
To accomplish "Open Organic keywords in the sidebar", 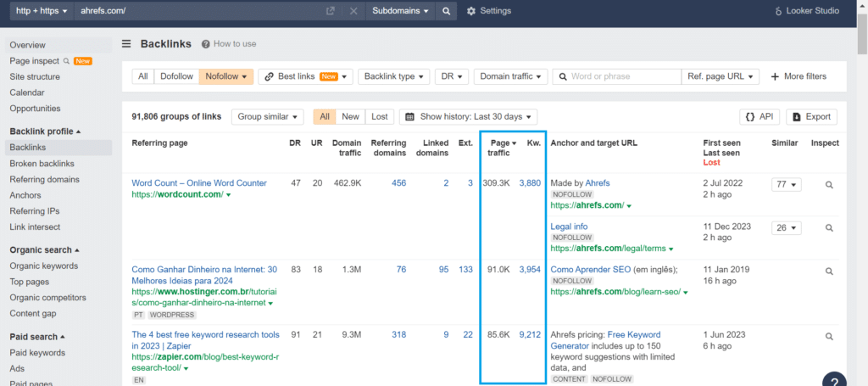I will pyautogui.click(x=44, y=266).
